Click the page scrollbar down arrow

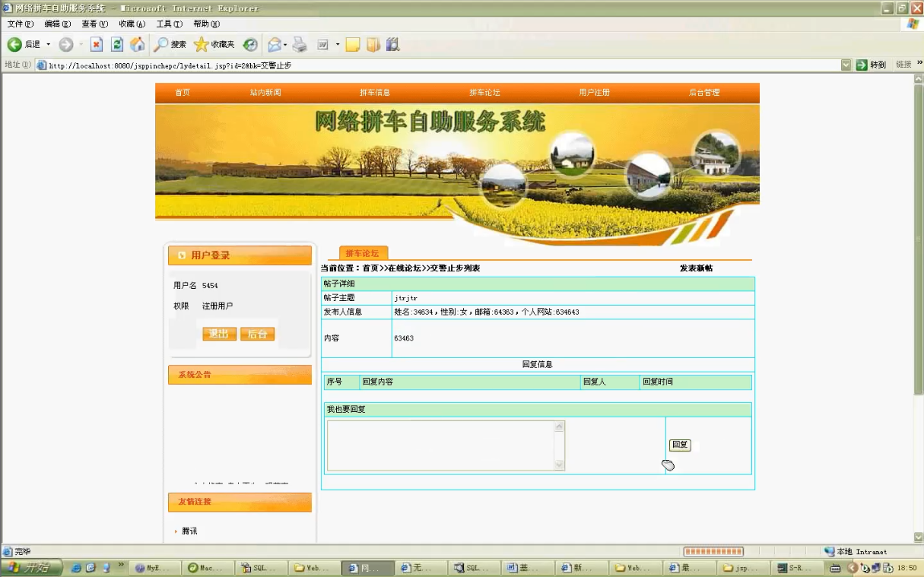click(918, 537)
